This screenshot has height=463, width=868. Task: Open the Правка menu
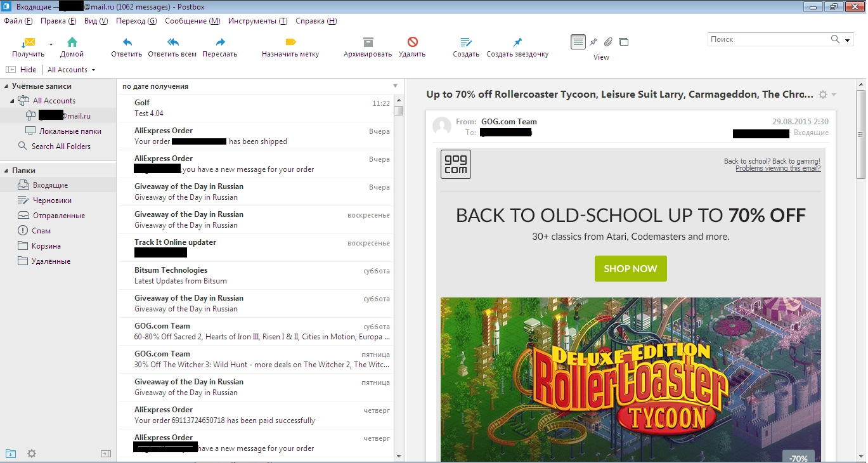click(x=58, y=21)
